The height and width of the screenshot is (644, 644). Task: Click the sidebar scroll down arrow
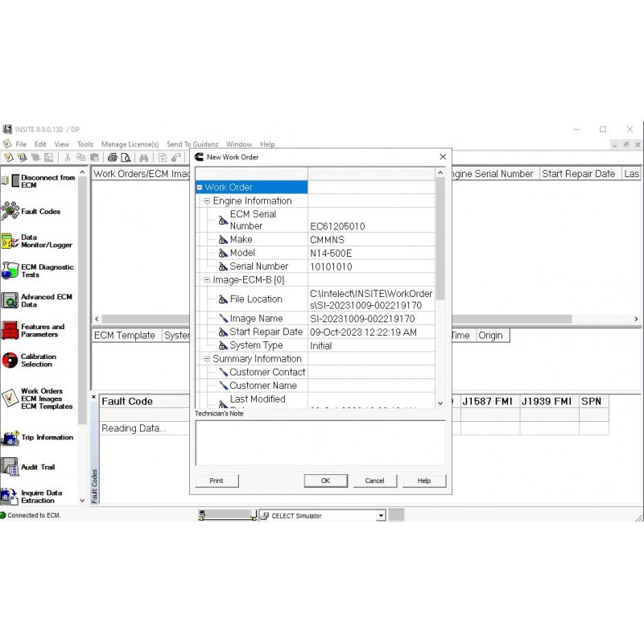tap(82, 501)
